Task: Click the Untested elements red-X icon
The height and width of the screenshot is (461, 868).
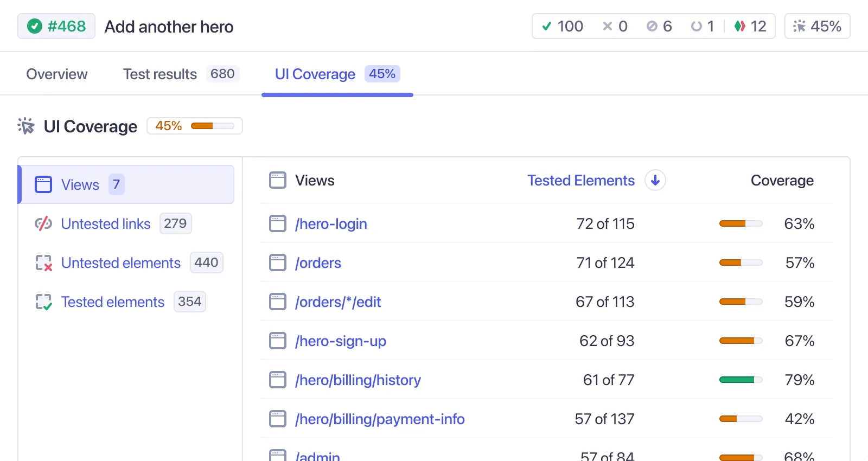Action: pos(43,263)
